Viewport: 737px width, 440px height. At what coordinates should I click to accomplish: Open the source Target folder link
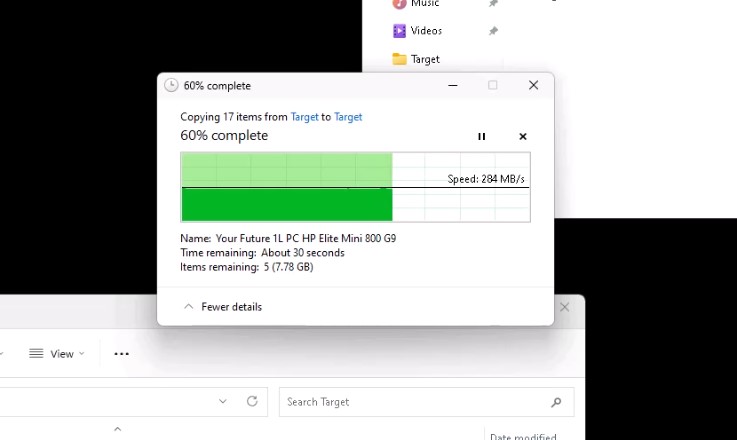pyautogui.click(x=305, y=117)
